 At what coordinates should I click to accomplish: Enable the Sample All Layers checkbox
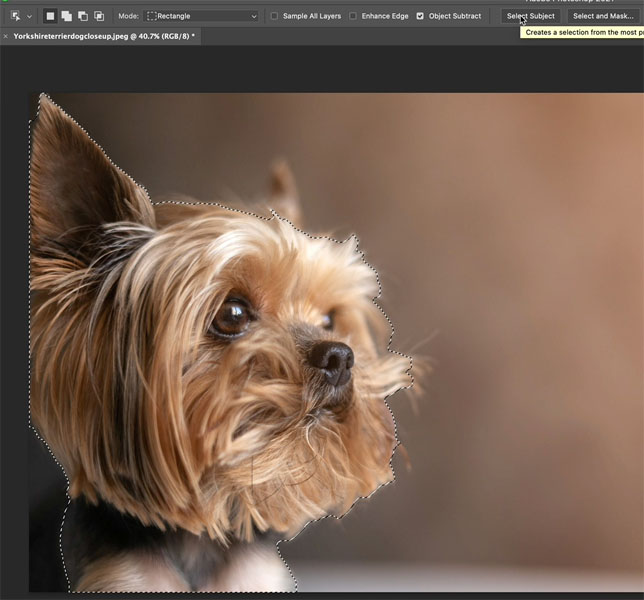point(274,16)
